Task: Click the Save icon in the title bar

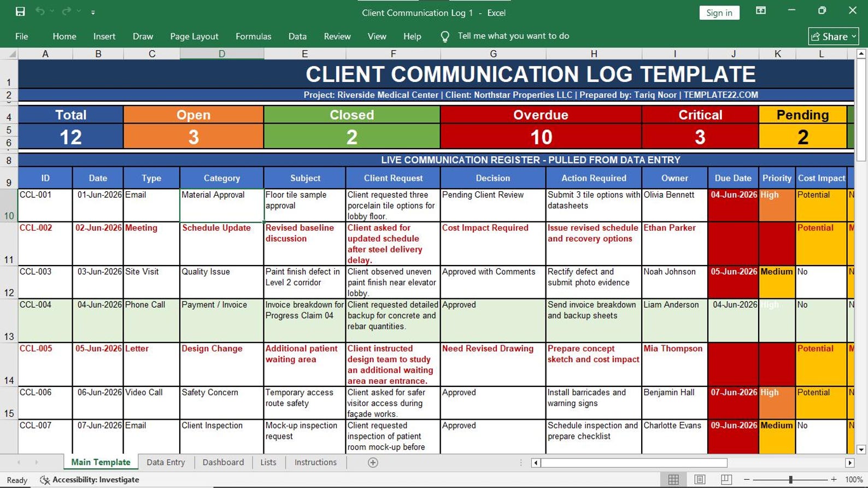Action: tap(20, 11)
